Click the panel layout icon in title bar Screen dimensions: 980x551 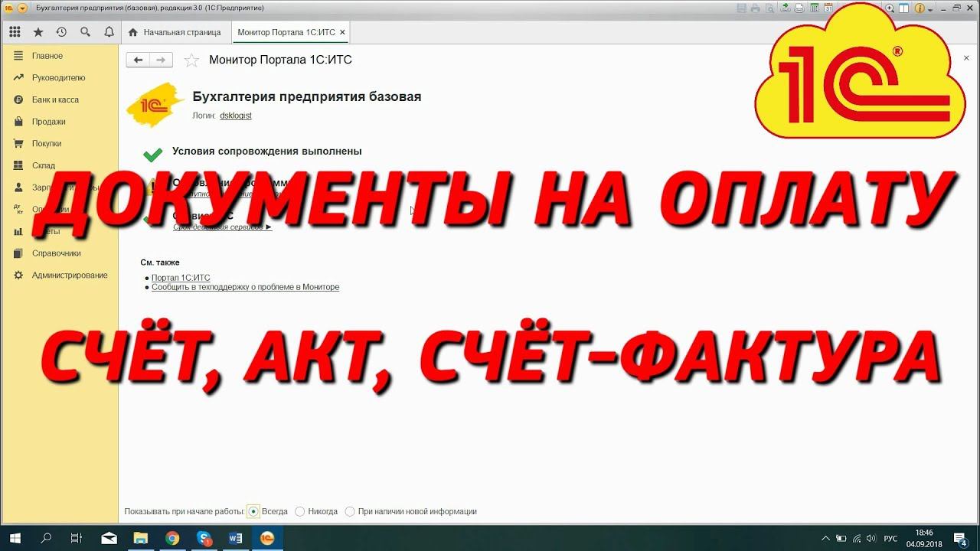click(904, 8)
